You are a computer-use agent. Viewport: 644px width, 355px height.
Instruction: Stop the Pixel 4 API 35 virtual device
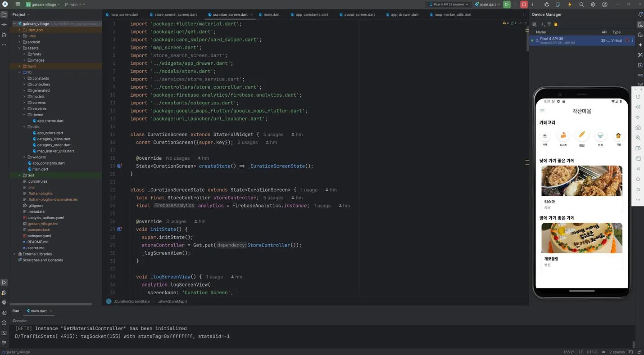coord(627,40)
